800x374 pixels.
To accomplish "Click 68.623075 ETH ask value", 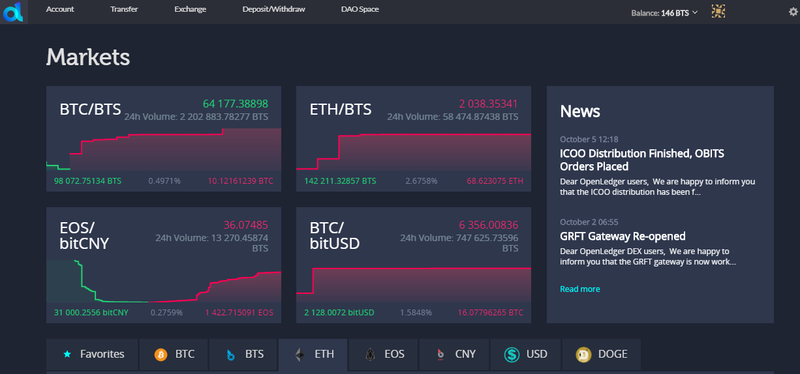I will click(x=495, y=181).
